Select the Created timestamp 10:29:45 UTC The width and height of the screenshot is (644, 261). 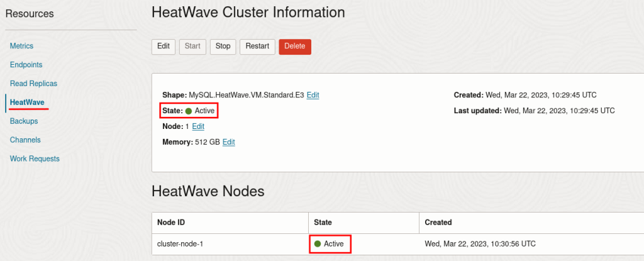coord(541,95)
